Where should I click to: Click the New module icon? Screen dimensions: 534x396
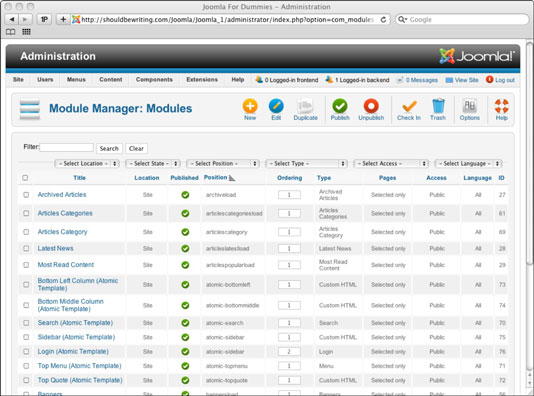[x=250, y=106]
